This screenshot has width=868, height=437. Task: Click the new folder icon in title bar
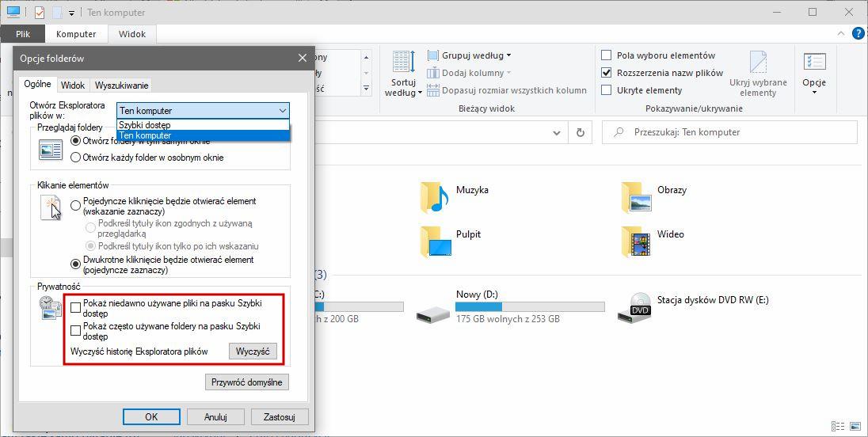click(57, 12)
